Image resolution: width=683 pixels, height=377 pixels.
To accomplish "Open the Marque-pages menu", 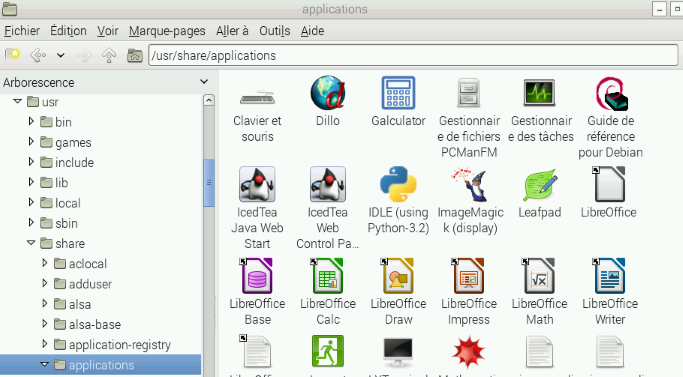I will pyautogui.click(x=167, y=31).
